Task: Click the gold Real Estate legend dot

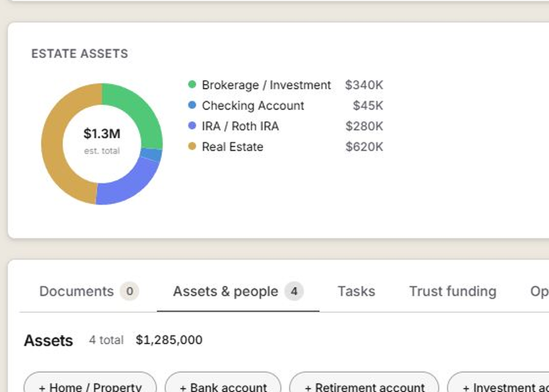Action: click(x=192, y=146)
